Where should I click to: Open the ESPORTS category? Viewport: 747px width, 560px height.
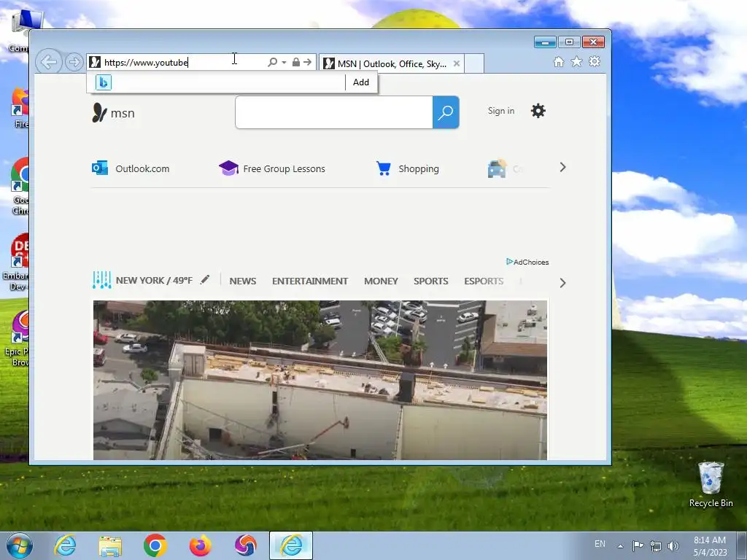pyautogui.click(x=484, y=281)
